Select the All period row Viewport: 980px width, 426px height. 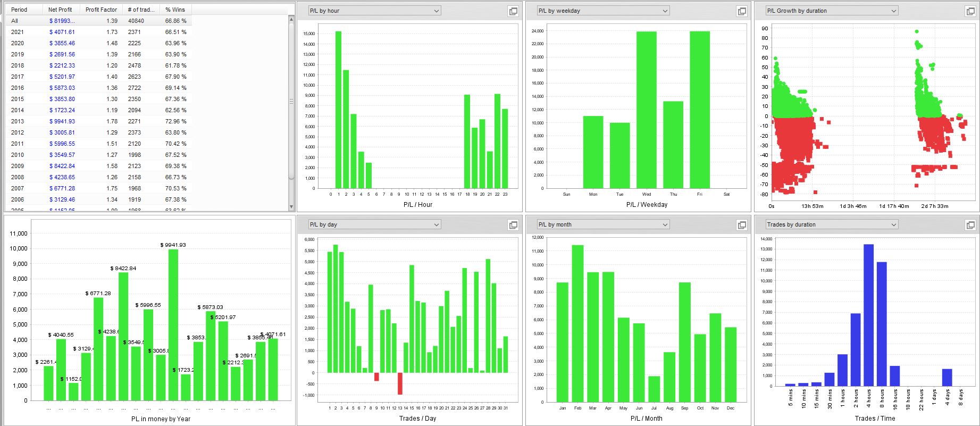(98, 21)
